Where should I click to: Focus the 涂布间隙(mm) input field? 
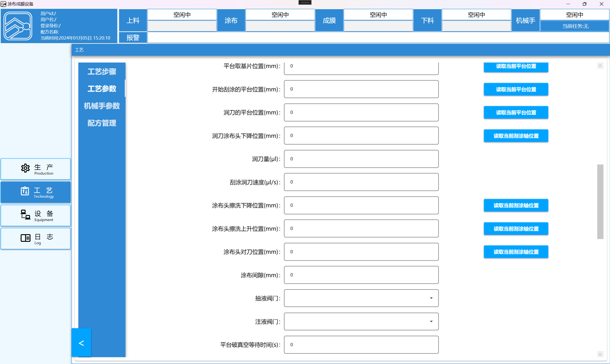click(x=361, y=275)
